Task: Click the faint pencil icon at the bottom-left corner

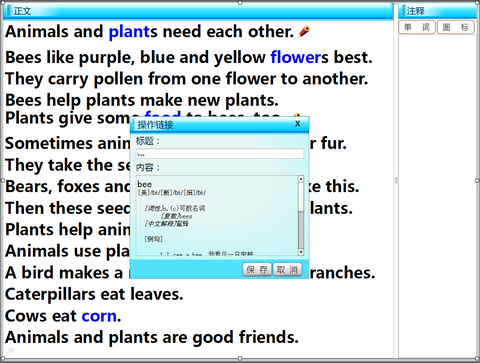Action: coord(9,352)
